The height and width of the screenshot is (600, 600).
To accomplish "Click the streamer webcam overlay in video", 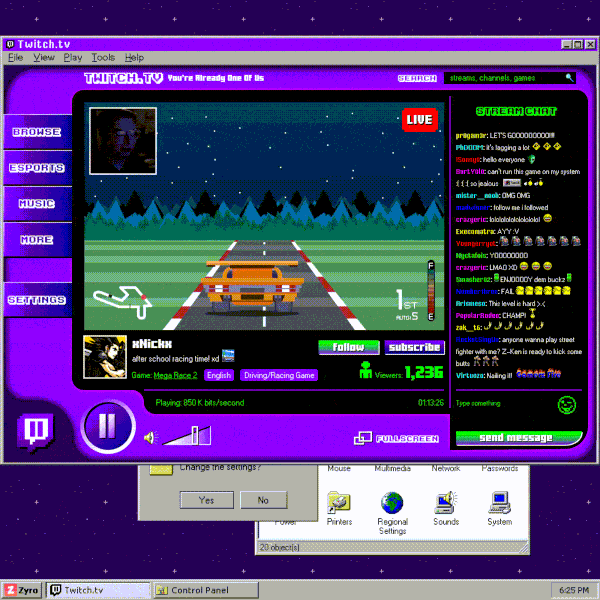I will (123, 141).
